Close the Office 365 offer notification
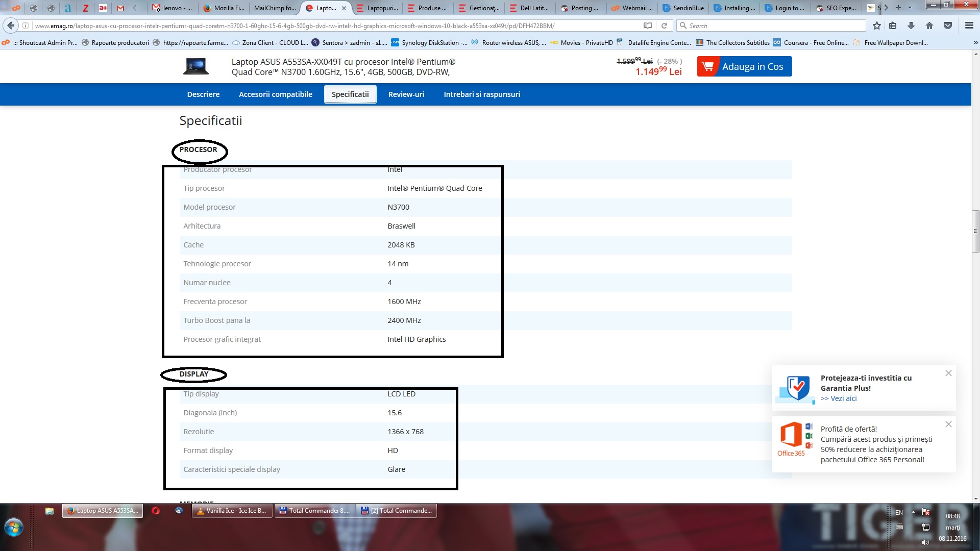The width and height of the screenshot is (980, 551). click(948, 424)
